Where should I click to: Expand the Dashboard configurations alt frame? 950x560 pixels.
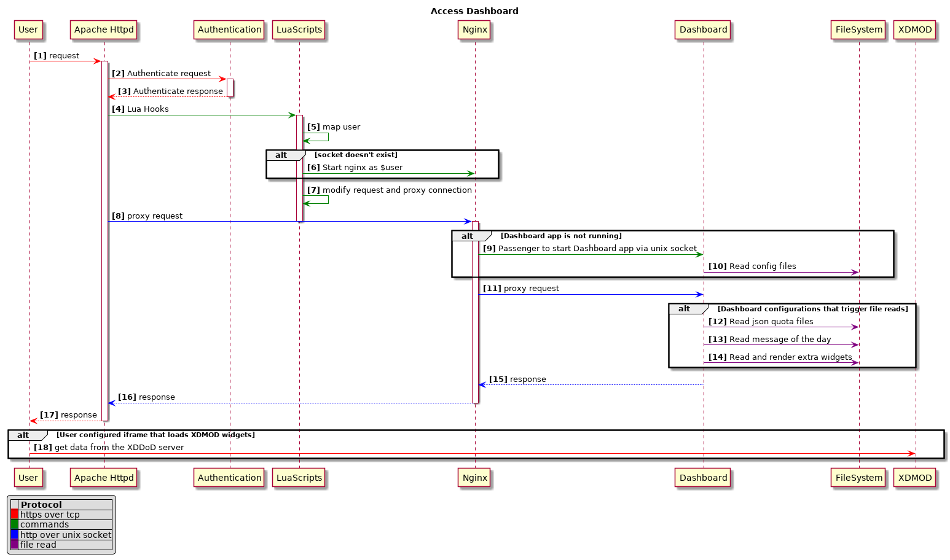click(686, 309)
